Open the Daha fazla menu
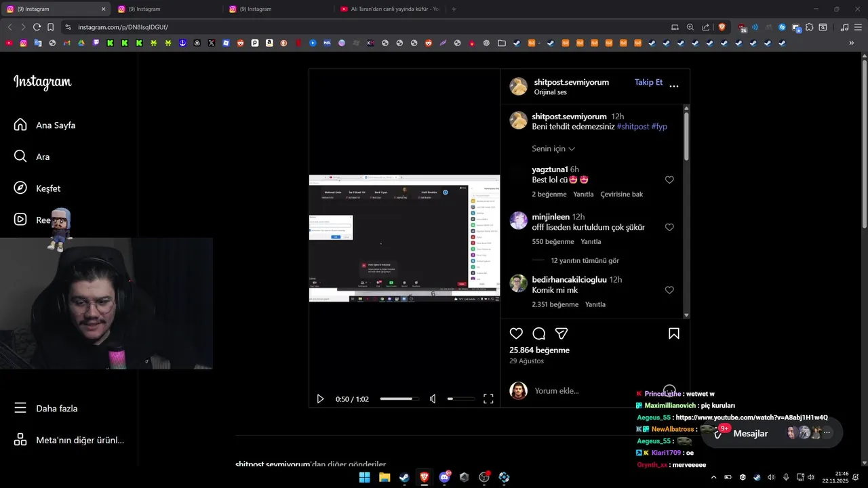This screenshot has width=868, height=488. [45, 408]
